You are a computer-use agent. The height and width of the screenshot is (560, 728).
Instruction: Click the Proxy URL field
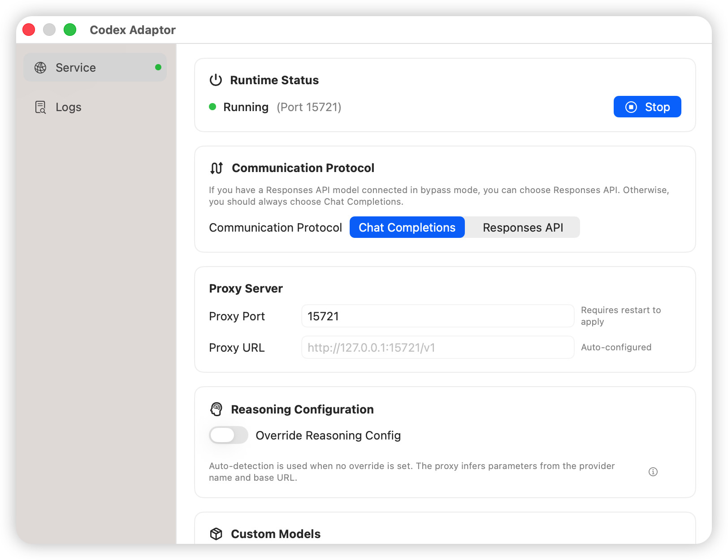tap(438, 347)
